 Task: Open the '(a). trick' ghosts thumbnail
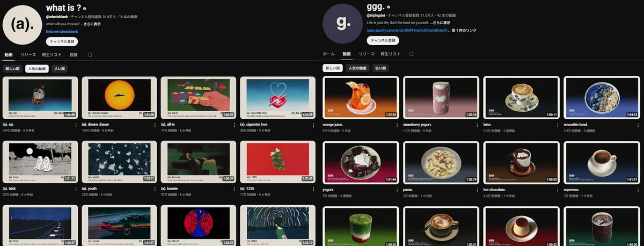pos(40,162)
